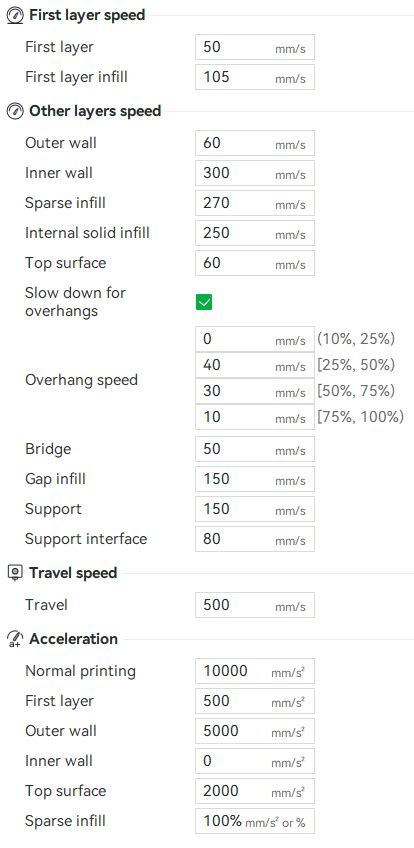Viewport: 414px width, 848px height.
Task: Select the Gap infill speed field
Action: tap(255, 479)
